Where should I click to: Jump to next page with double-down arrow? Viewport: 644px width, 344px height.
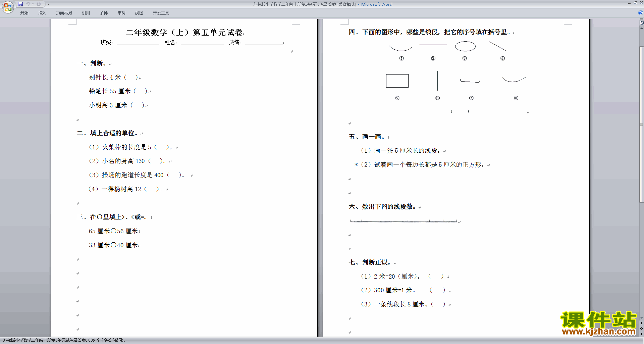pos(641,334)
